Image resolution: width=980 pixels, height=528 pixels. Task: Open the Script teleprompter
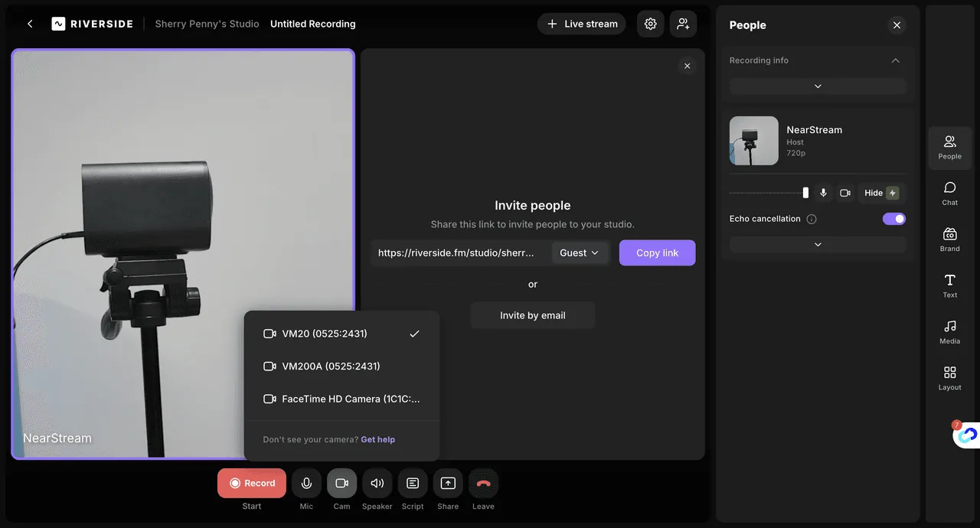[413, 483]
